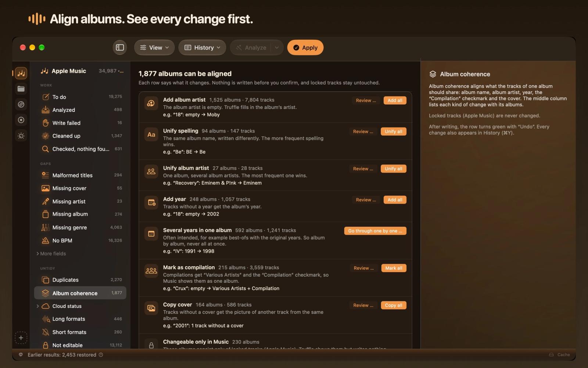
Task: Click the Copy cover image icon
Action: pos(151,308)
